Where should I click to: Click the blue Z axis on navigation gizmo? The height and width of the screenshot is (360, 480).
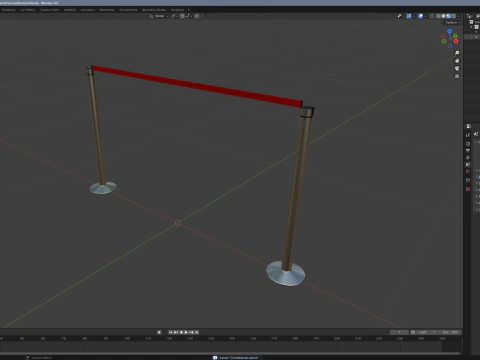coord(450,31)
